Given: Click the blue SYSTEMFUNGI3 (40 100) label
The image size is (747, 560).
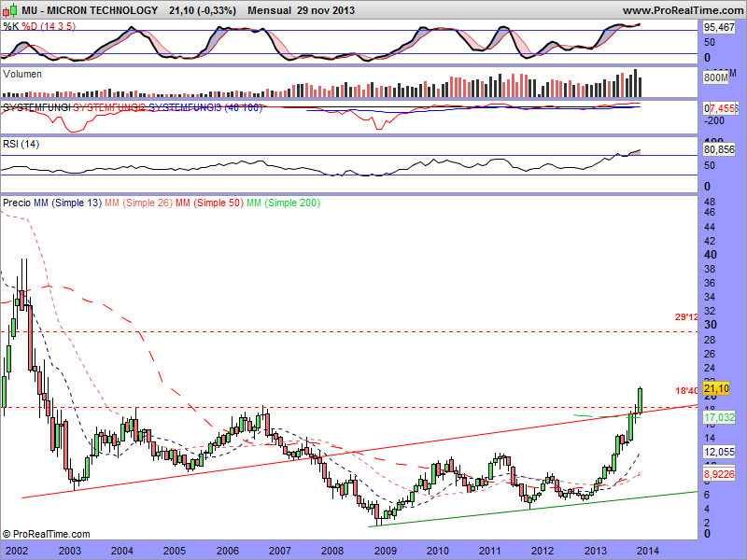Looking at the screenshot, I should [x=205, y=107].
